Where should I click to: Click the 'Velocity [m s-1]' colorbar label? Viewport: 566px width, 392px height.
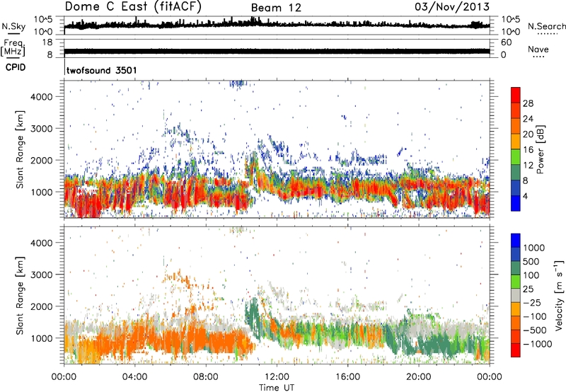pyautogui.click(x=559, y=295)
